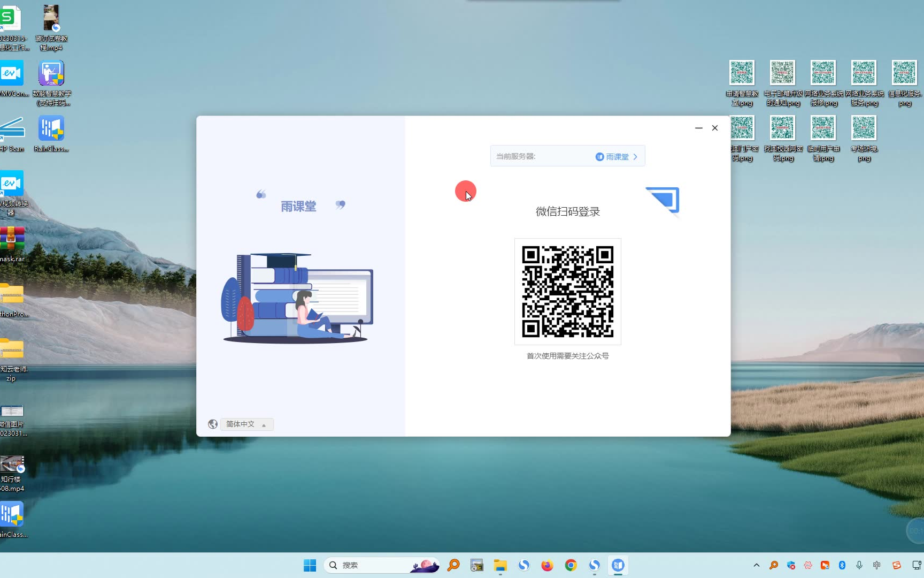
Task: Open the Everything search magnifier in taskbar
Action: 453,565
